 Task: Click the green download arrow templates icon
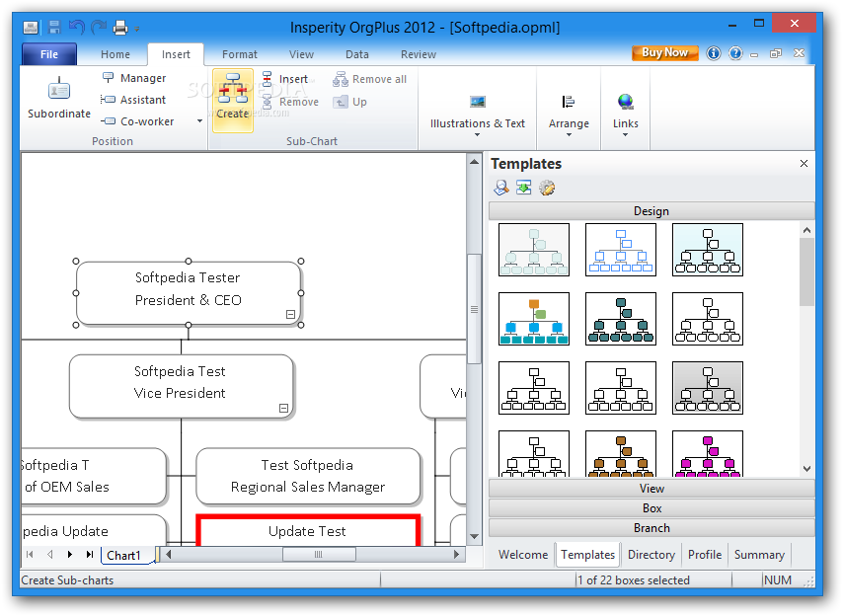coord(523,188)
